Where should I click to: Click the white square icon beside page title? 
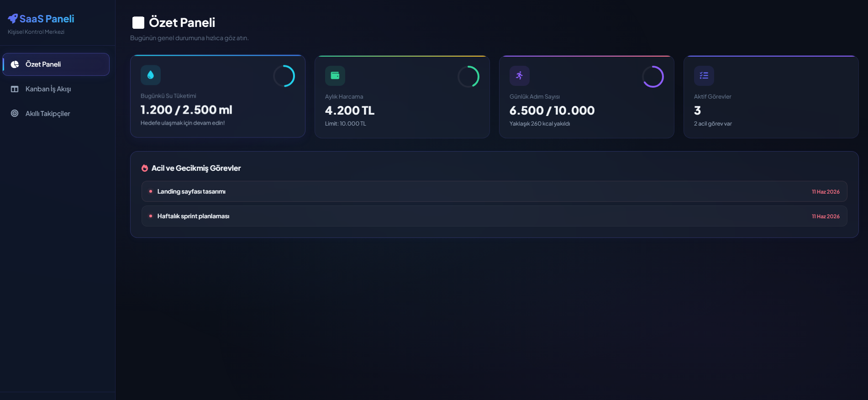(138, 22)
